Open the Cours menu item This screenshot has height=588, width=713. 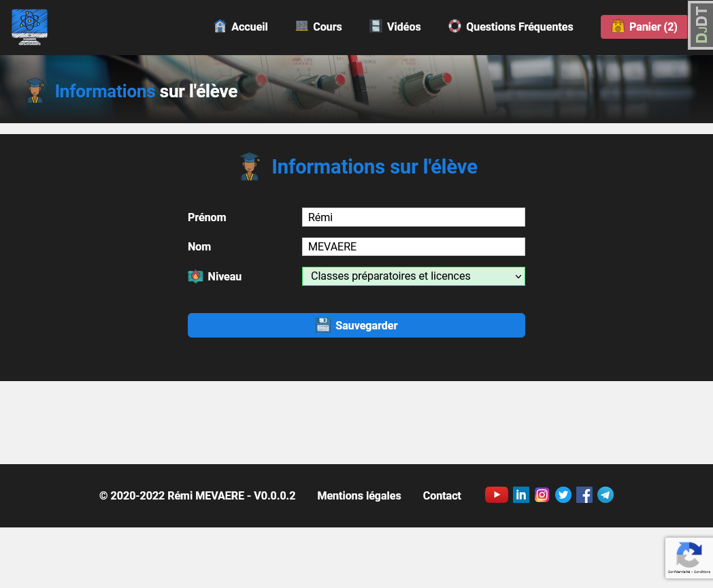[x=318, y=27]
